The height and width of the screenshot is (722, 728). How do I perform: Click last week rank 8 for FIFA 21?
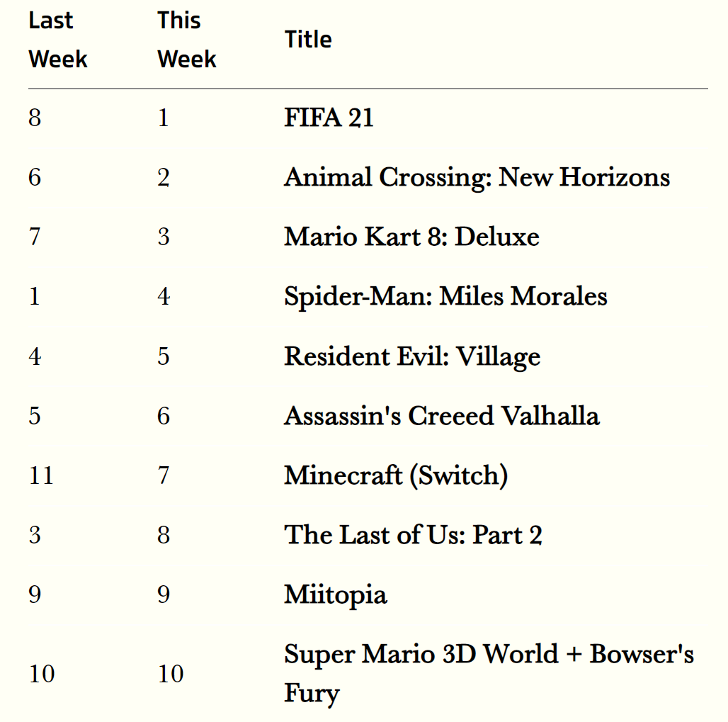(x=35, y=118)
